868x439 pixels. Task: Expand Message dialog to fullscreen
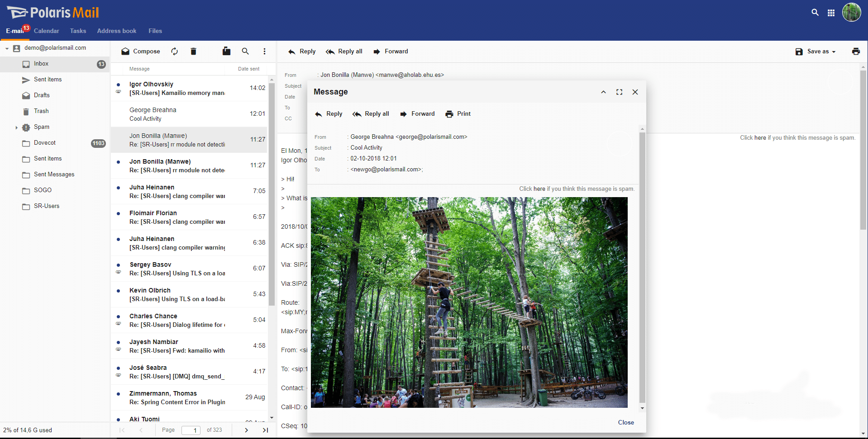619,92
